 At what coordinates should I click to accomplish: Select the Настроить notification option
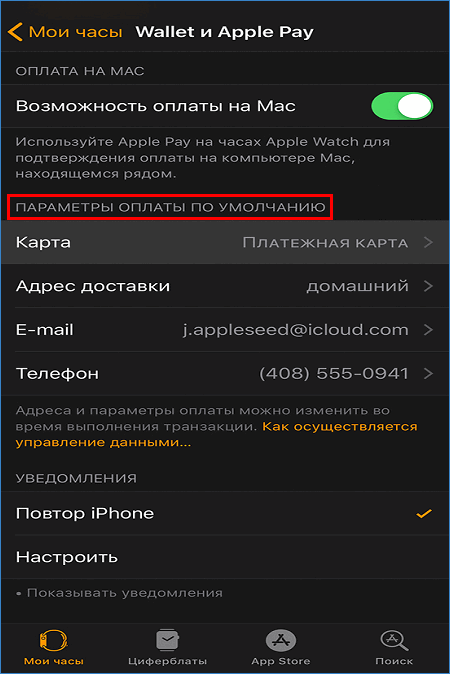point(225,557)
